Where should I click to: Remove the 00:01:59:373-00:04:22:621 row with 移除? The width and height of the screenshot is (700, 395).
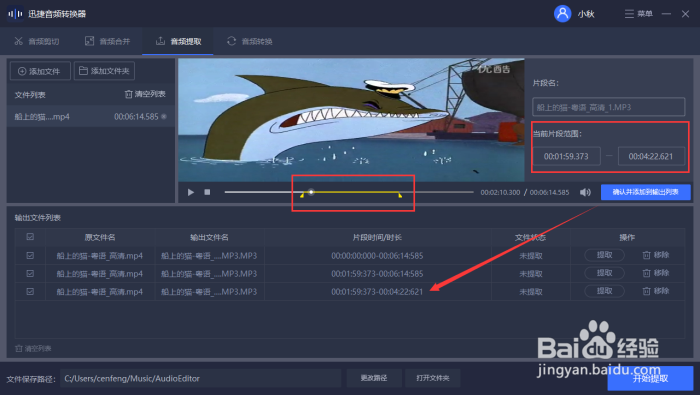point(656,291)
